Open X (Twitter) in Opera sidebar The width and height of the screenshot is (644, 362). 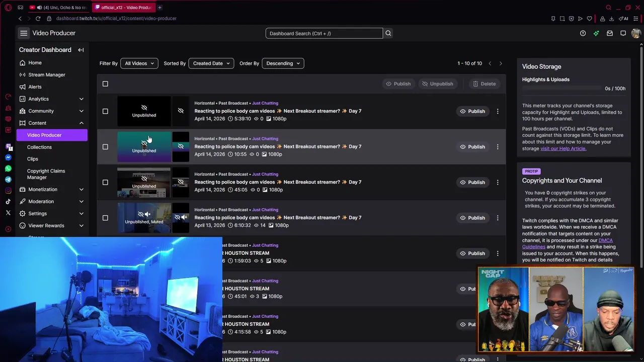8,213
